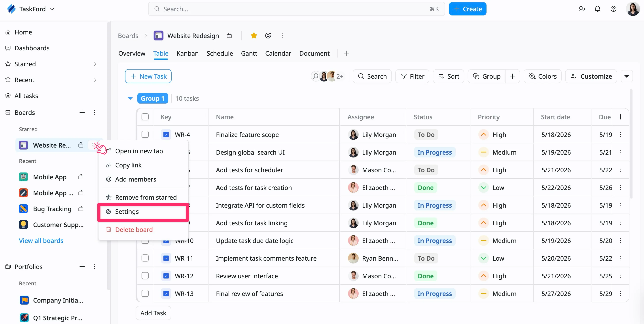This screenshot has width=644, height=324.
Task: Open row menu for Design global search UI
Action: click(x=620, y=152)
